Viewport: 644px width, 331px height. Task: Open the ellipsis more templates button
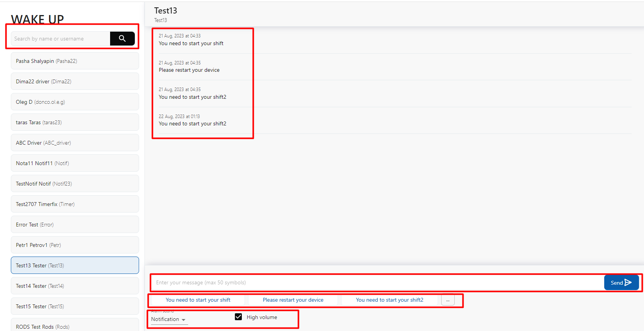(x=448, y=300)
